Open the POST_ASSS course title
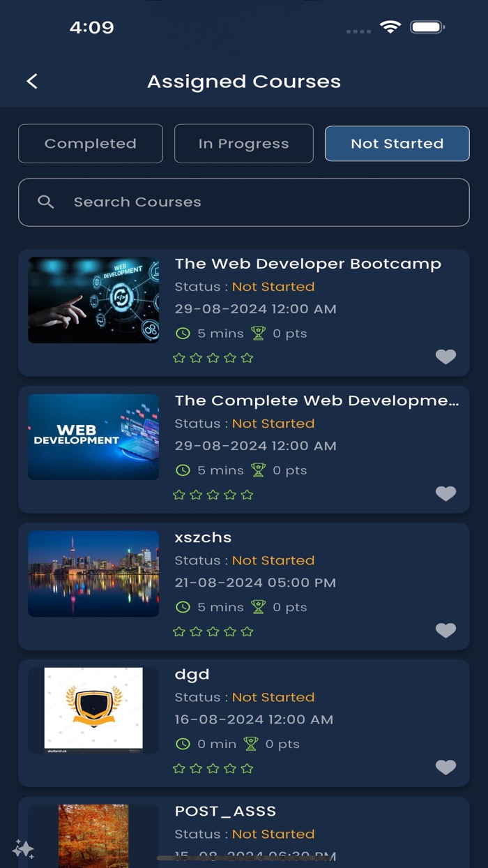The height and width of the screenshot is (868, 488). point(225,811)
